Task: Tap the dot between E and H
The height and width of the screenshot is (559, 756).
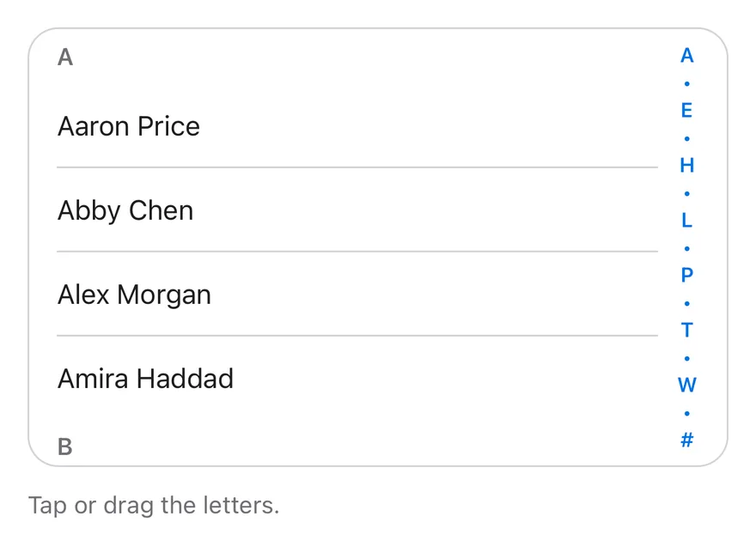Action: click(687, 139)
